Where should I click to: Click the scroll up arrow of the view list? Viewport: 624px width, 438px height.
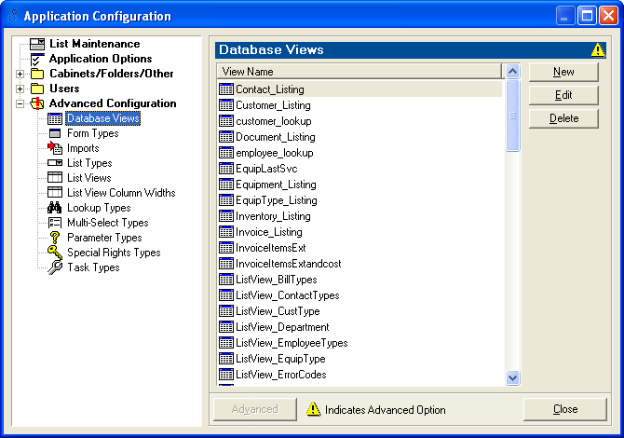pos(513,71)
